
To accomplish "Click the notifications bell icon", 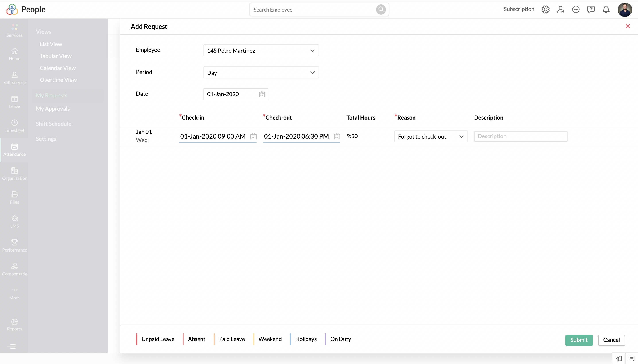I will (606, 10).
